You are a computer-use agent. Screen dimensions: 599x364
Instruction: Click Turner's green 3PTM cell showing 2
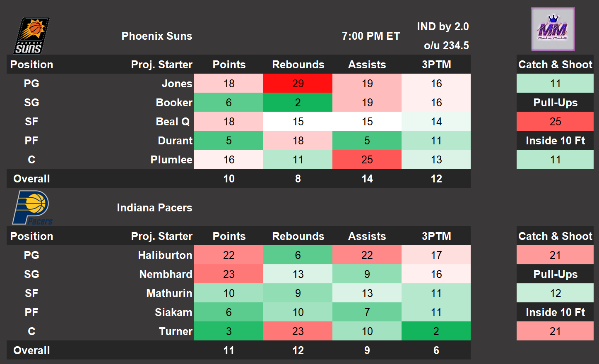(x=436, y=331)
